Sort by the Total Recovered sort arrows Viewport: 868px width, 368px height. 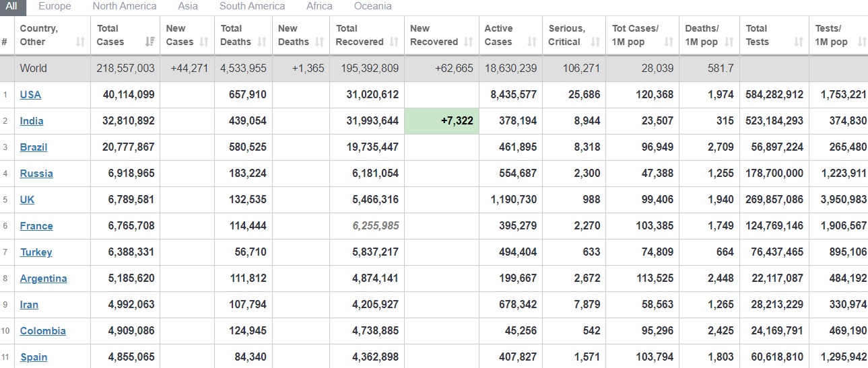pos(394,42)
